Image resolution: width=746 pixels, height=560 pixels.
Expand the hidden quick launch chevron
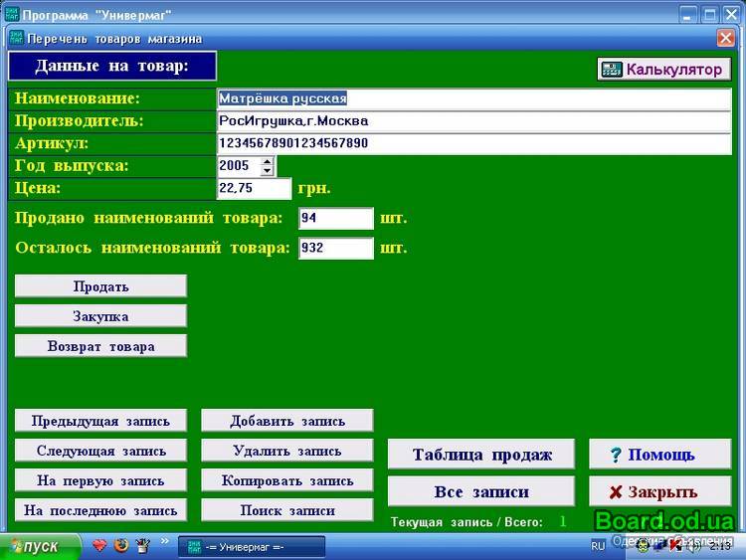pyautogui.click(x=165, y=541)
